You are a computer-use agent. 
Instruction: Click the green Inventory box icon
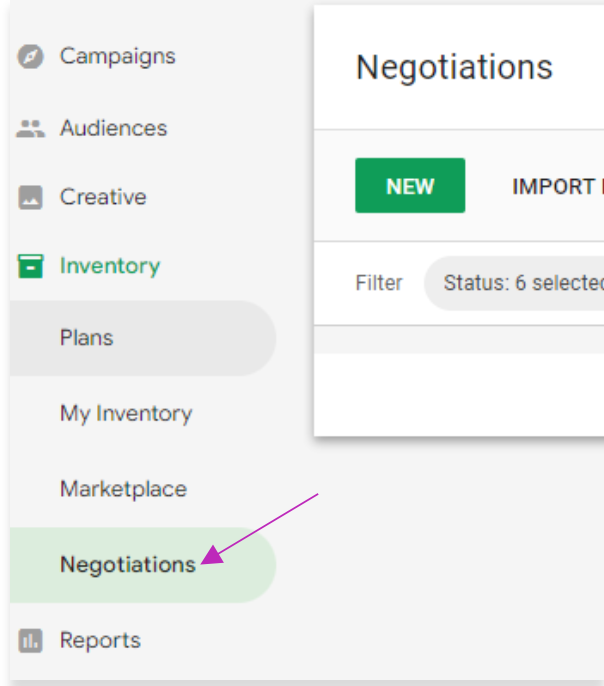[30, 266]
